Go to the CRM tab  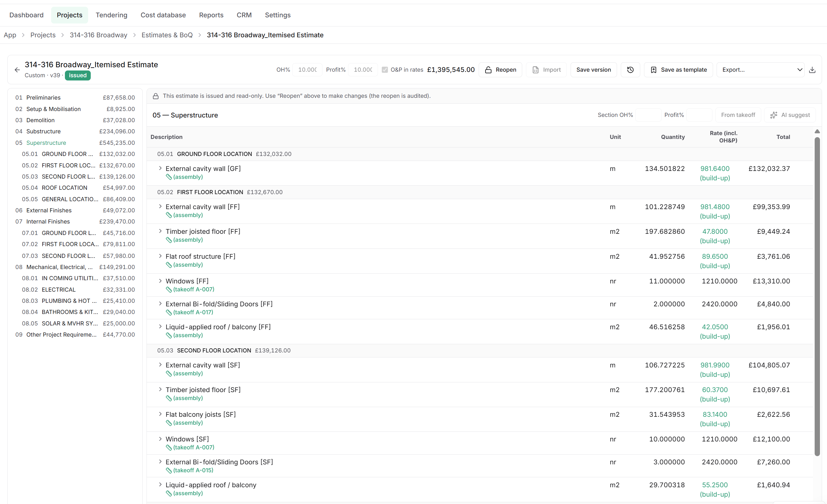[244, 15]
